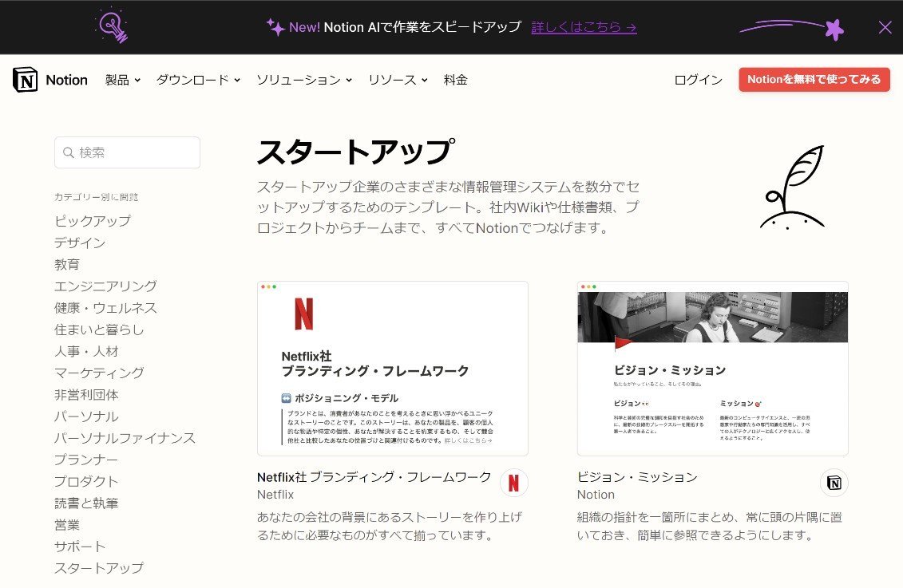Click the Netflix creator logo beside the template title
Image resolution: width=903 pixels, height=588 pixels.
pos(513,483)
